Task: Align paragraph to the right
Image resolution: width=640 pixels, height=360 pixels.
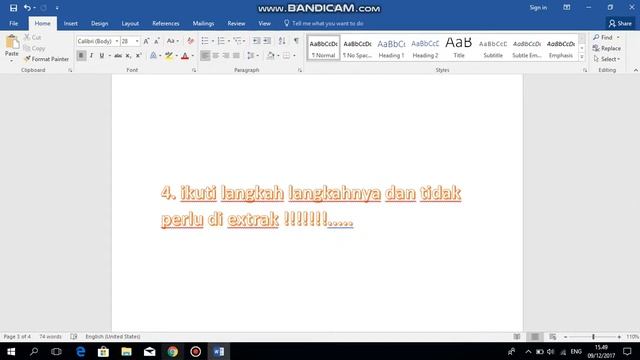Action: pos(226,56)
